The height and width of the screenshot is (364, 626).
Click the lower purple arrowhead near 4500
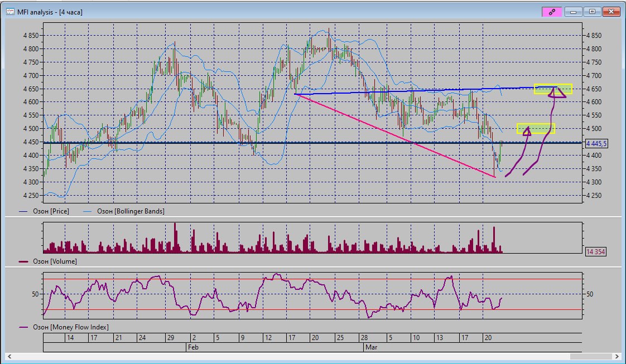tap(526, 132)
